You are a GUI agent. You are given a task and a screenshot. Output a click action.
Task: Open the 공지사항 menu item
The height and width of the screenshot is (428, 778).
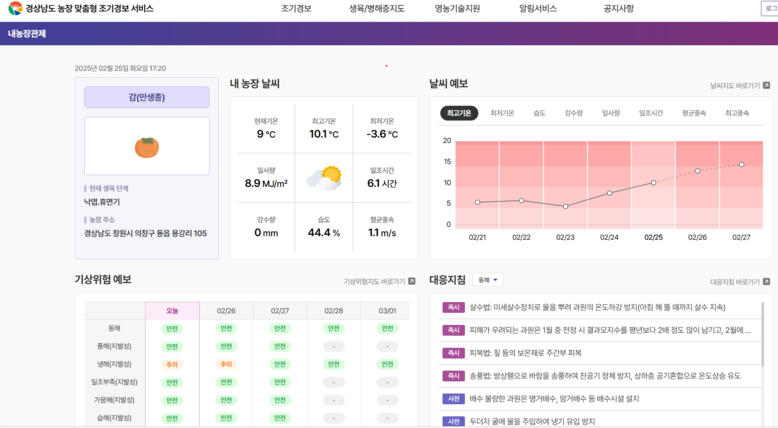(618, 9)
